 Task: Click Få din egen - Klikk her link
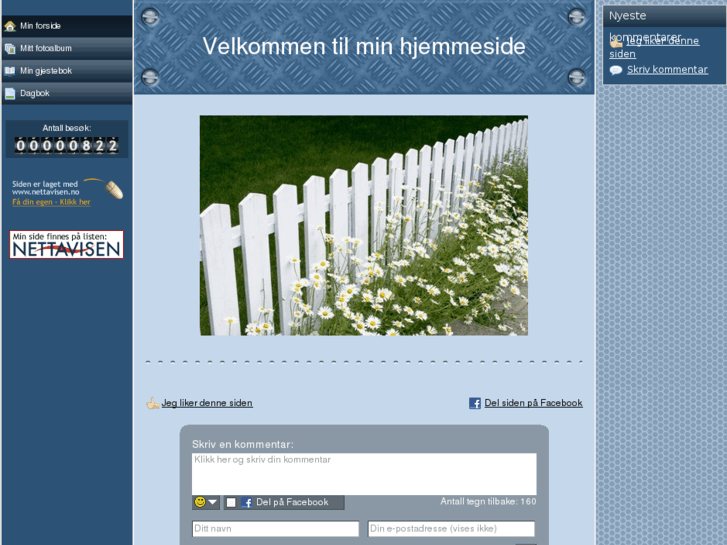click(51, 202)
